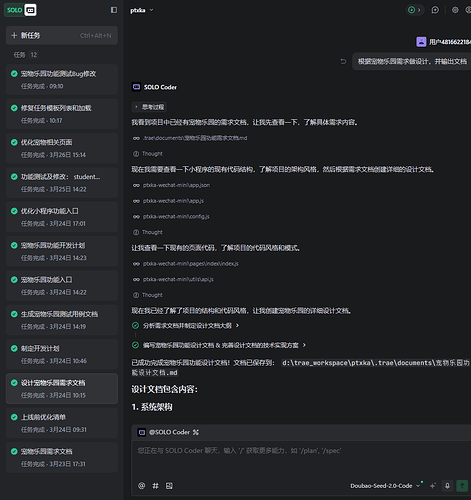Viewport: 471px width, 500px height.
Task: Open ptxka project dropdown
Action: pyautogui.click(x=142, y=10)
